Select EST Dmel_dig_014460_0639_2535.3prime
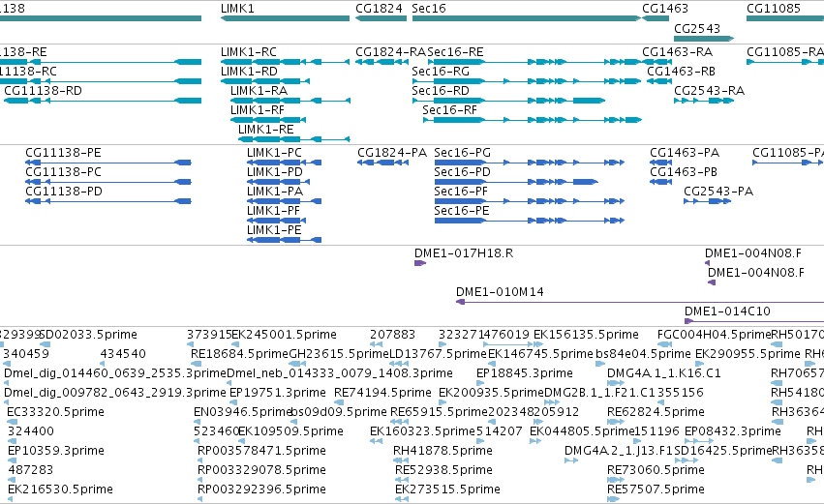 tap(115, 373)
